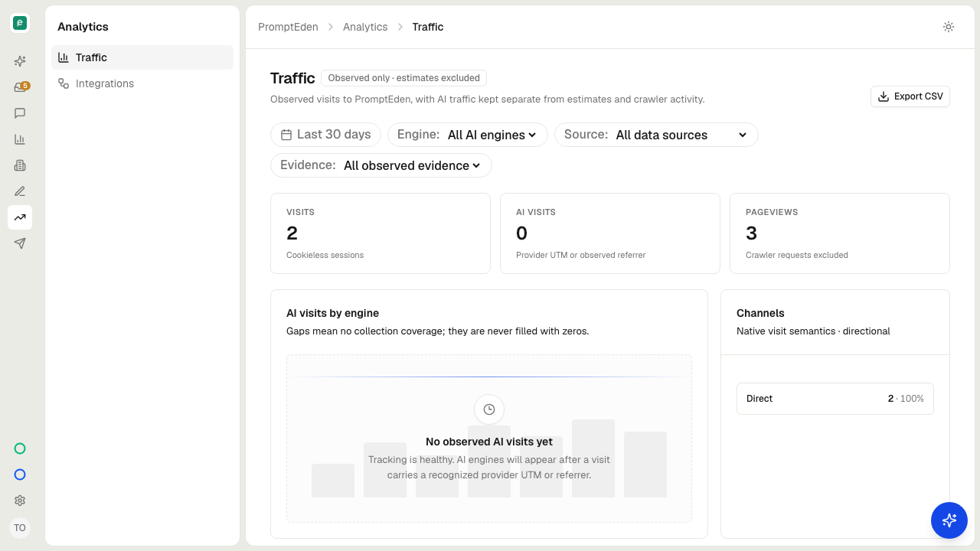Click 'Provider UTM or observed referrer' caption
The image size is (980, 551).
point(581,255)
